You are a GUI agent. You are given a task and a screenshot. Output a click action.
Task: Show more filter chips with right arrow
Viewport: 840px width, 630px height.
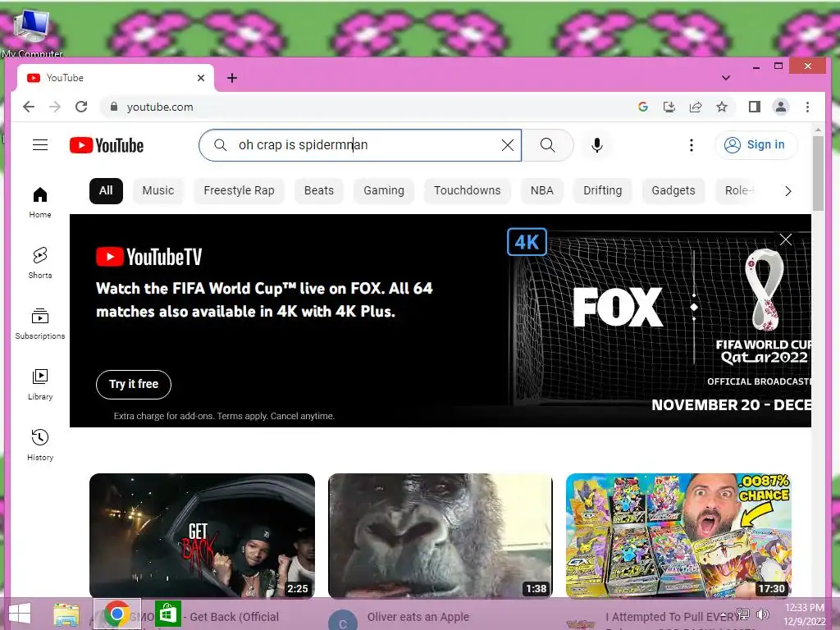tap(787, 191)
